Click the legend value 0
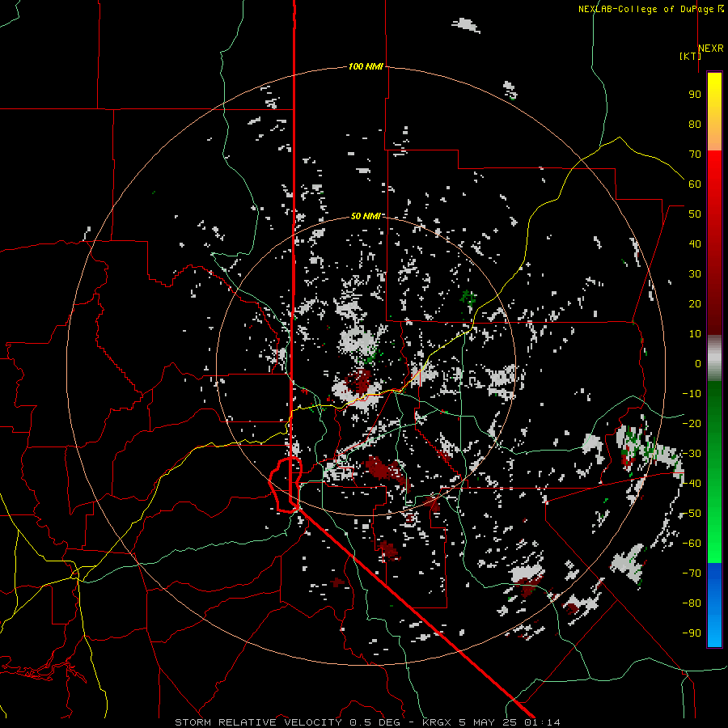The image size is (728, 728). [698, 363]
